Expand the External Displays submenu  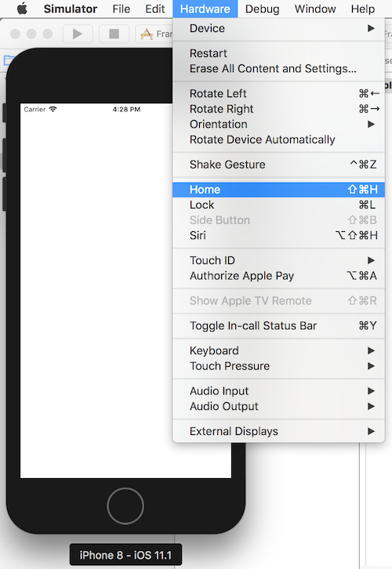[x=278, y=431]
